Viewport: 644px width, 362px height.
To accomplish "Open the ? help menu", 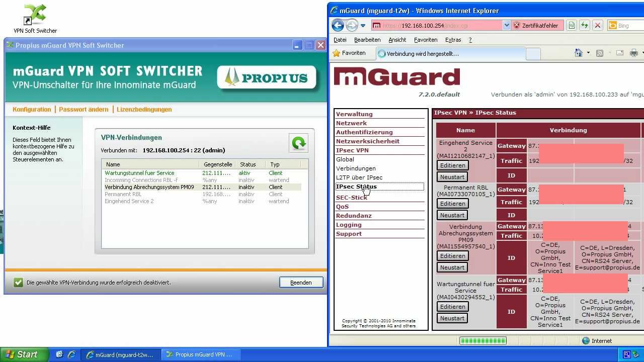I will pos(470,40).
